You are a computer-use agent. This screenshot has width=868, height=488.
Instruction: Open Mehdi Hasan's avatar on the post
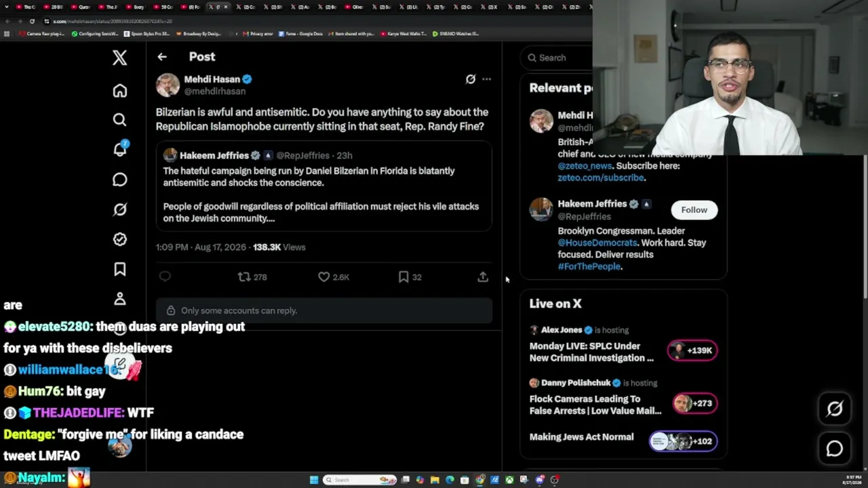point(167,85)
